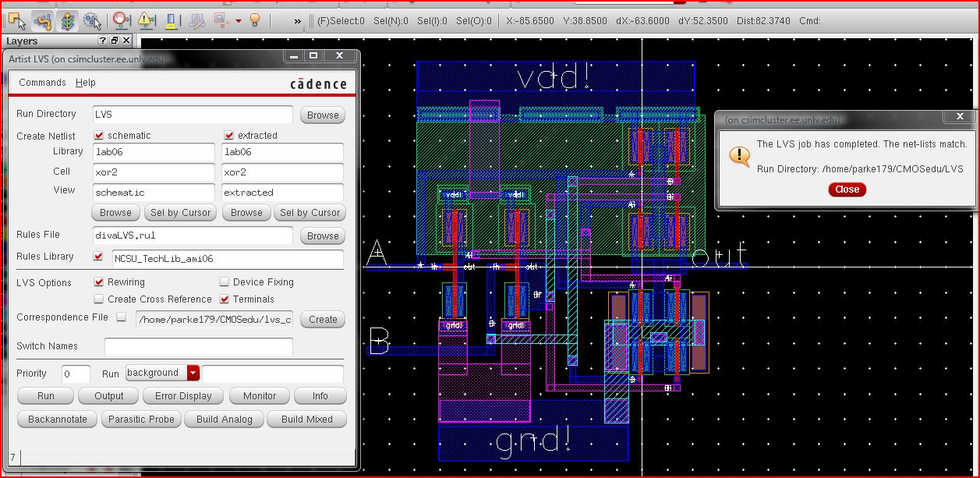
Task: Uncheck the schematic Create Netlist checkbox
Action: pos(99,136)
